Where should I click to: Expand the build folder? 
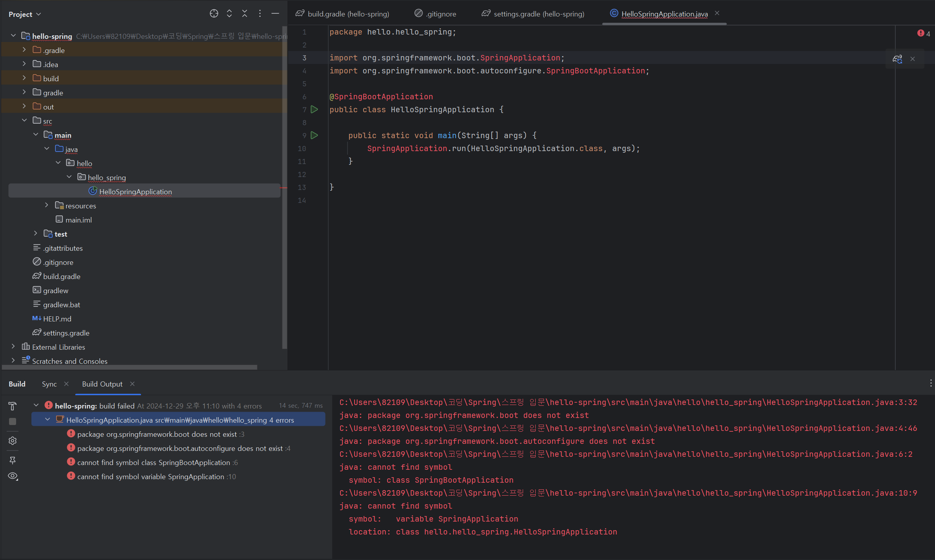click(x=24, y=78)
